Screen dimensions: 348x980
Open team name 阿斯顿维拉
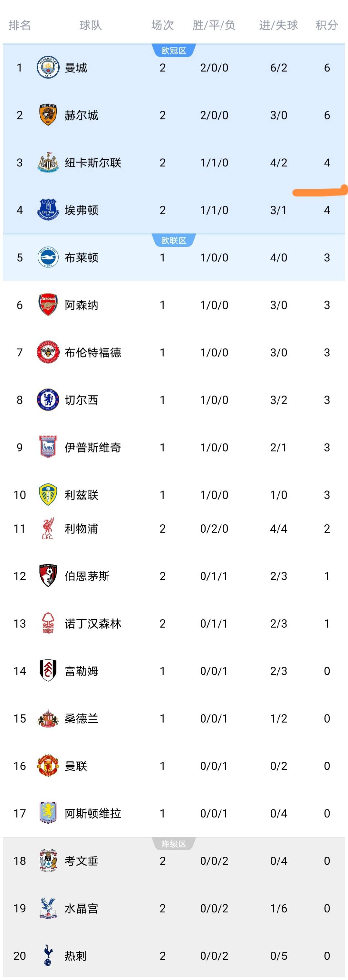(x=93, y=813)
